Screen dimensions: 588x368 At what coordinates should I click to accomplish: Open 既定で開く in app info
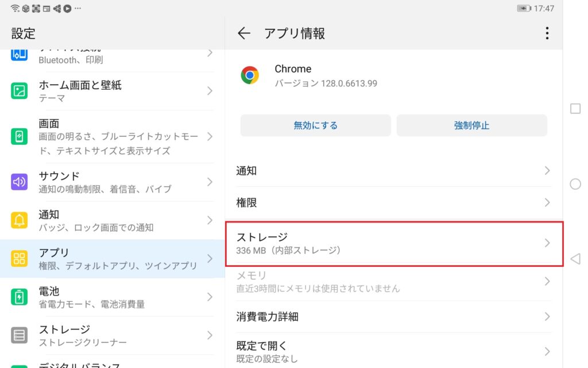tap(394, 351)
